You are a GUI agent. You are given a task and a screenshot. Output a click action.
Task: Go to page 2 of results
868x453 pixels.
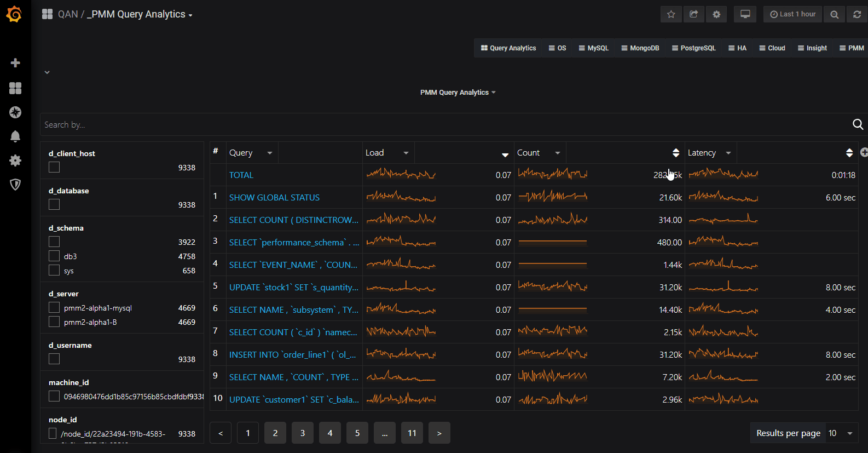[x=275, y=433]
